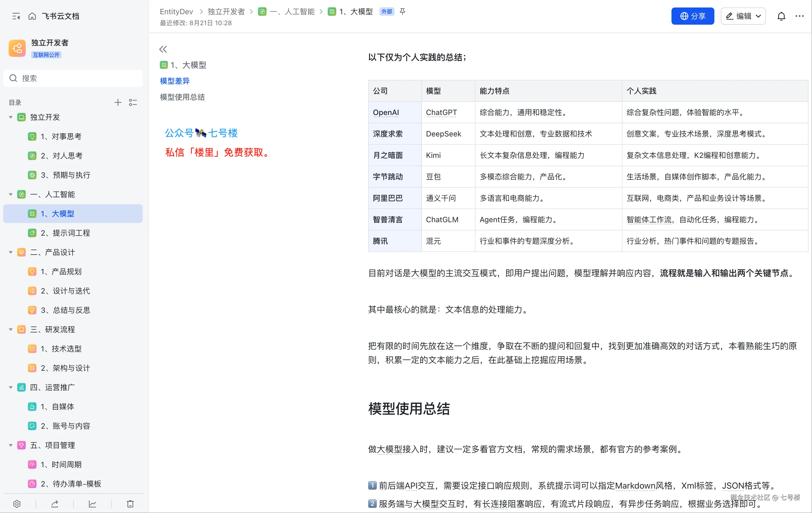
Task: Click the home icon in the top bar
Action: 32,16
